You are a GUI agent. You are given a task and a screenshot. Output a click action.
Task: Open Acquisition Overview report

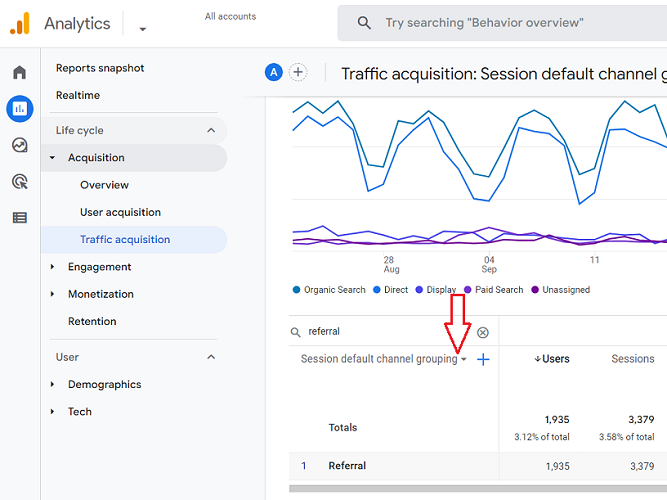click(104, 185)
